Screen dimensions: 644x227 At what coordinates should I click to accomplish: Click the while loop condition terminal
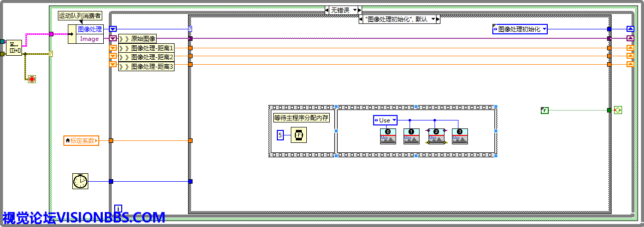tap(618, 110)
